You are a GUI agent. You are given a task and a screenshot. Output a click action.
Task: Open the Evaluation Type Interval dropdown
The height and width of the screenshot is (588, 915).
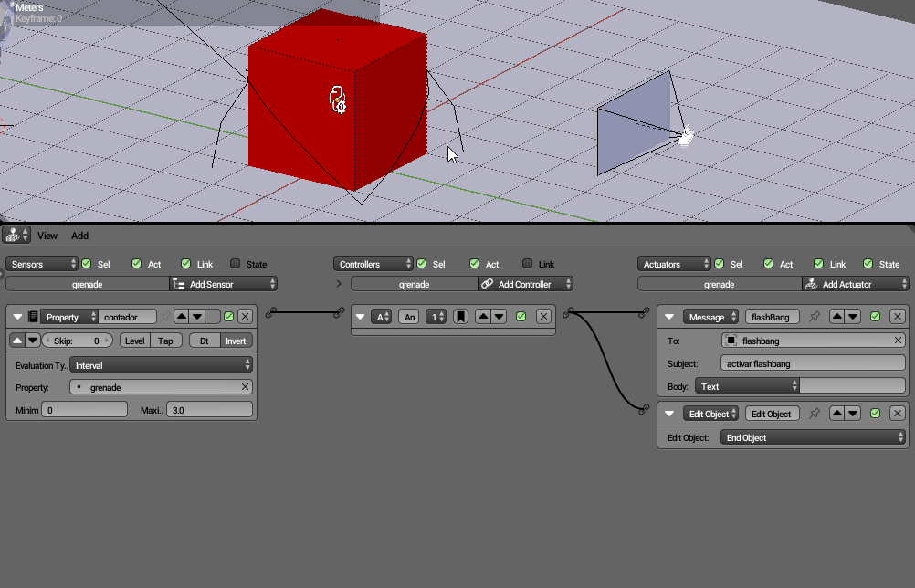pyautogui.click(x=162, y=365)
